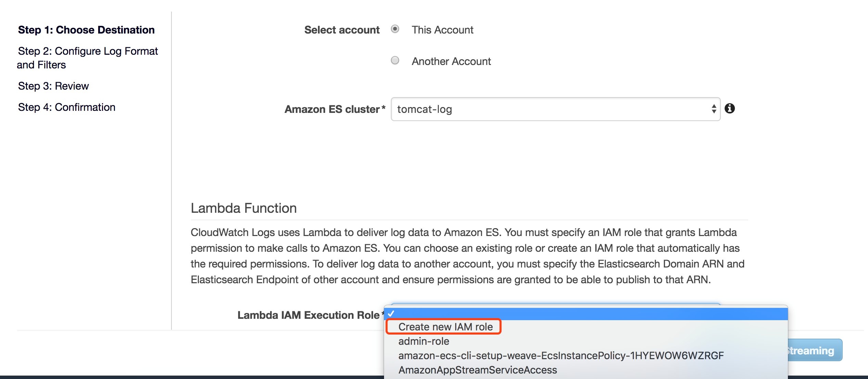Click the Lambda IAM Execution Role label
This screenshot has height=379, width=868.
[x=308, y=315]
